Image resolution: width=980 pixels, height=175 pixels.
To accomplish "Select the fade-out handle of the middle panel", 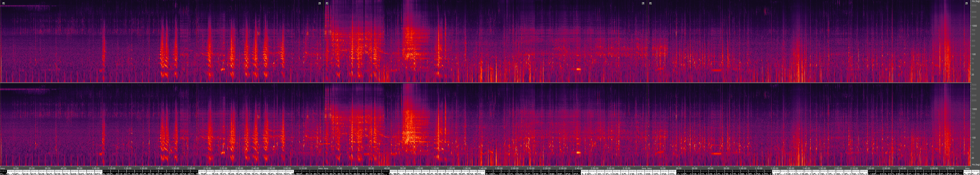I will (643, 3).
